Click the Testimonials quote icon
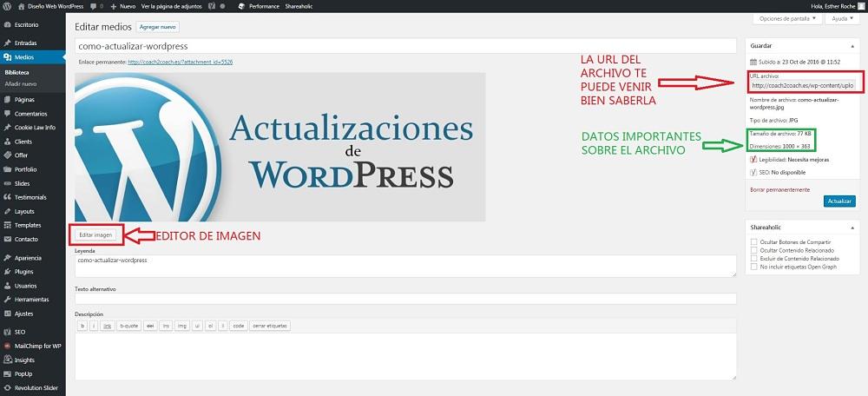The height and width of the screenshot is (396, 868). (x=7, y=197)
